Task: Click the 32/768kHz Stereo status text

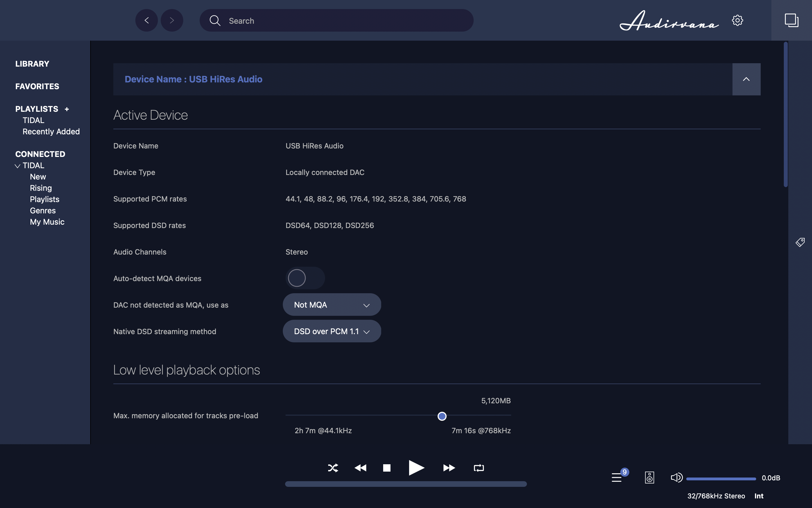Action: tap(716, 496)
